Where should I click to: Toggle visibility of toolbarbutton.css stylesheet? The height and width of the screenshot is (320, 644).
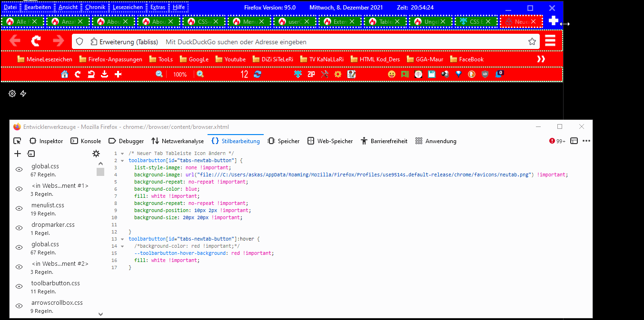coord(19,286)
